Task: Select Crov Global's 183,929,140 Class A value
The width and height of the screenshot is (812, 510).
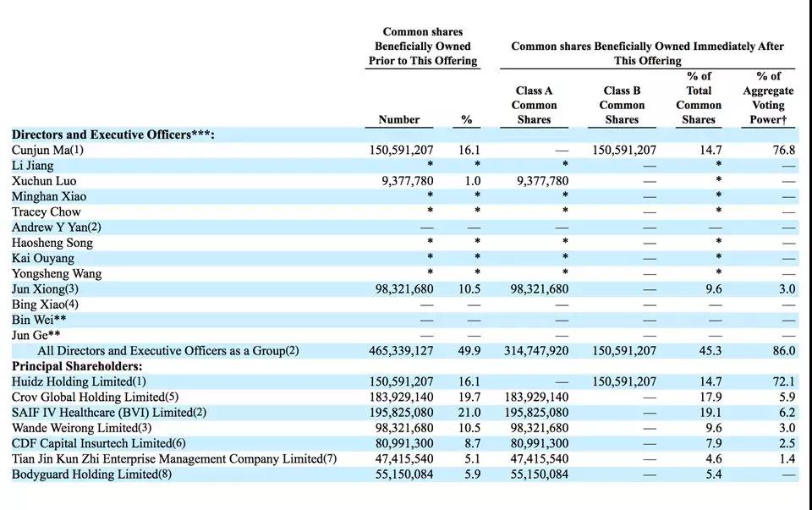Action: pos(536,398)
